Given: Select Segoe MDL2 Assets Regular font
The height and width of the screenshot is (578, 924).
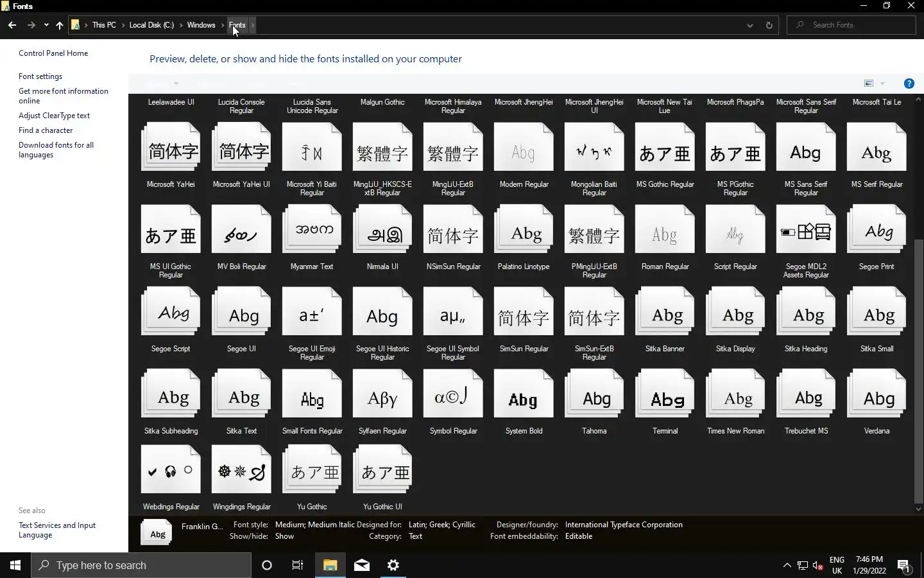Looking at the screenshot, I should [806, 229].
